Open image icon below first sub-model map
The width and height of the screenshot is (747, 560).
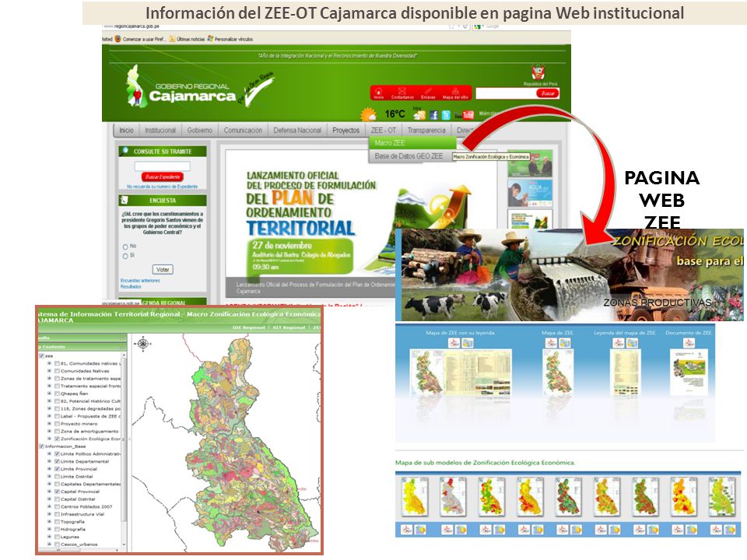pyautogui.click(x=420, y=529)
